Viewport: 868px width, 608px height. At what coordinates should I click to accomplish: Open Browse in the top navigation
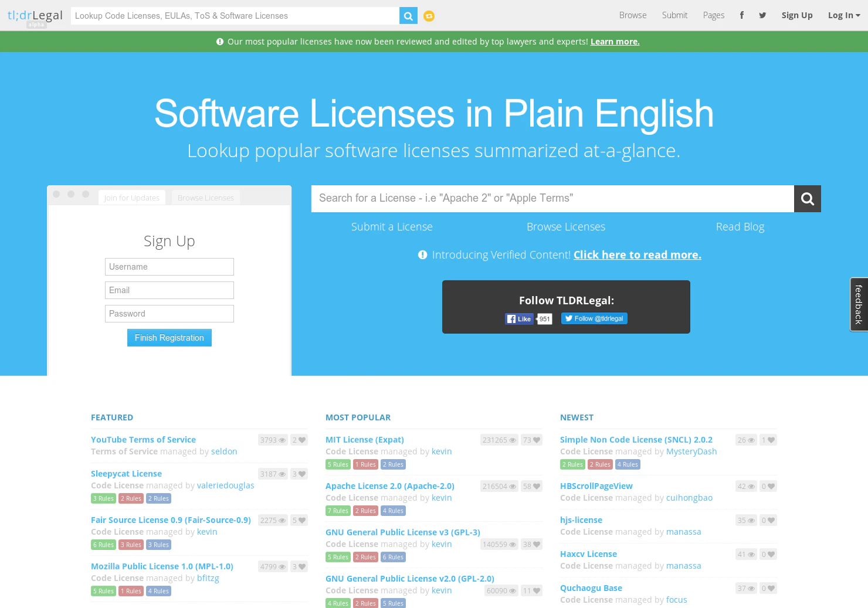tap(633, 15)
